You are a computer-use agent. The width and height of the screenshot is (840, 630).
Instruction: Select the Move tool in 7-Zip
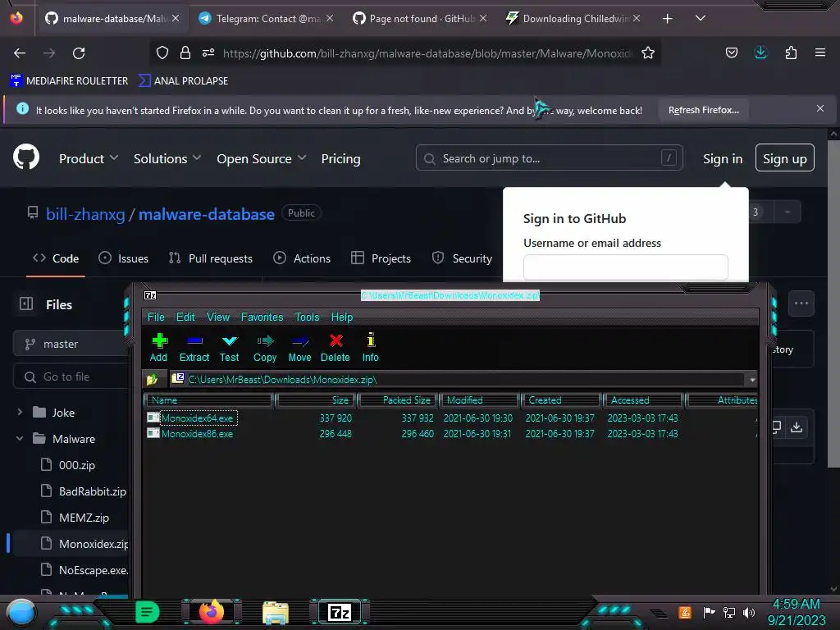coord(299,347)
